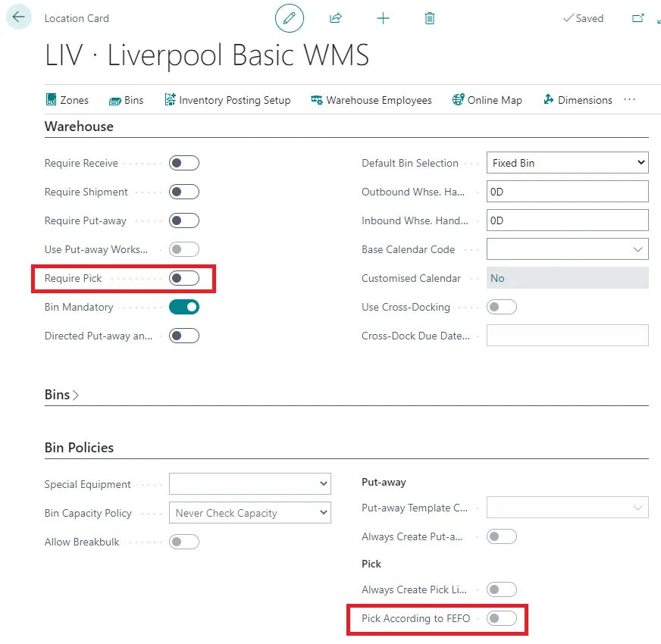Toggle Allow Breakbulk switch

point(184,542)
